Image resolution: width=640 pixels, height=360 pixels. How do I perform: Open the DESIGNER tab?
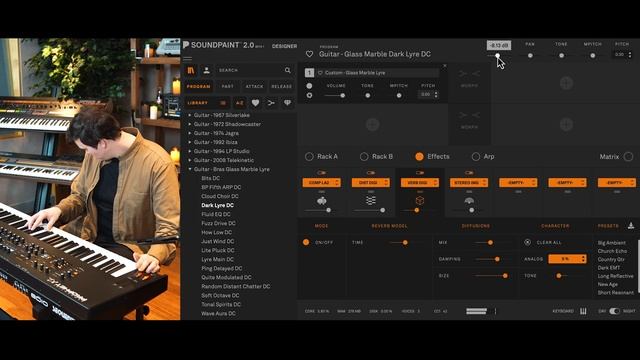pos(284,46)
